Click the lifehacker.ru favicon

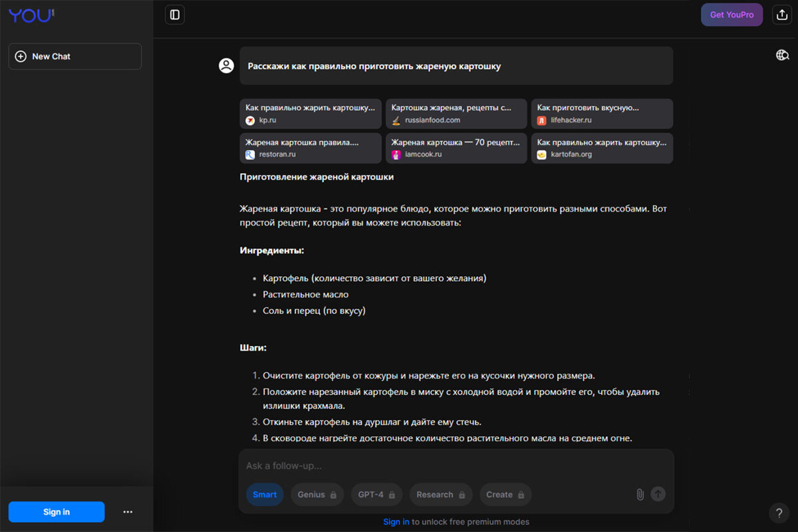click(x=542, y=120)
